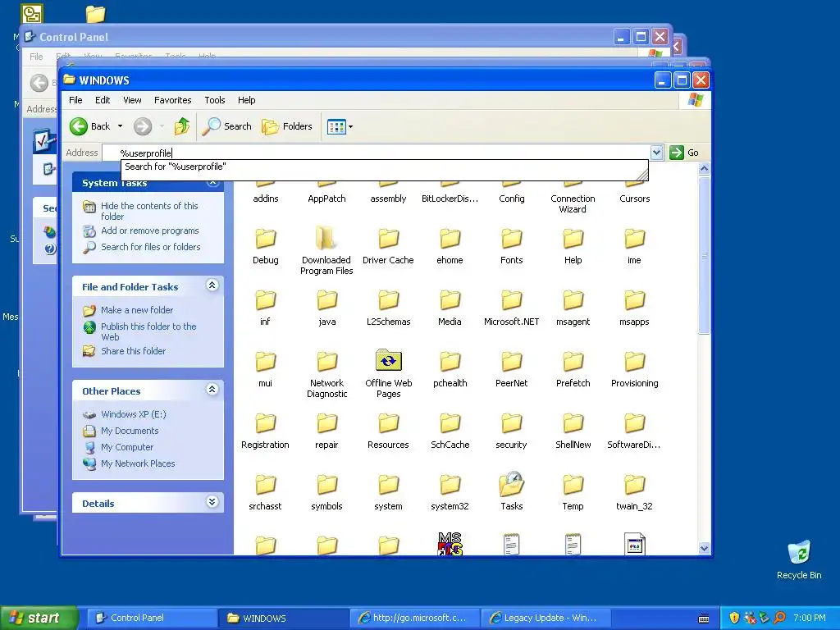
Task: Select the ehome folder icon
Action: click(x=450, y=239)
